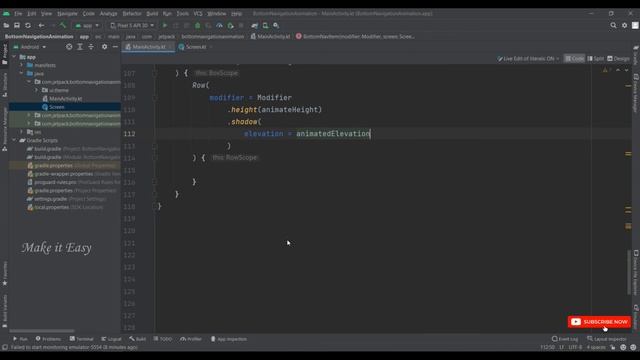Click the app breadcrumb segment

[x=84, y=36]
